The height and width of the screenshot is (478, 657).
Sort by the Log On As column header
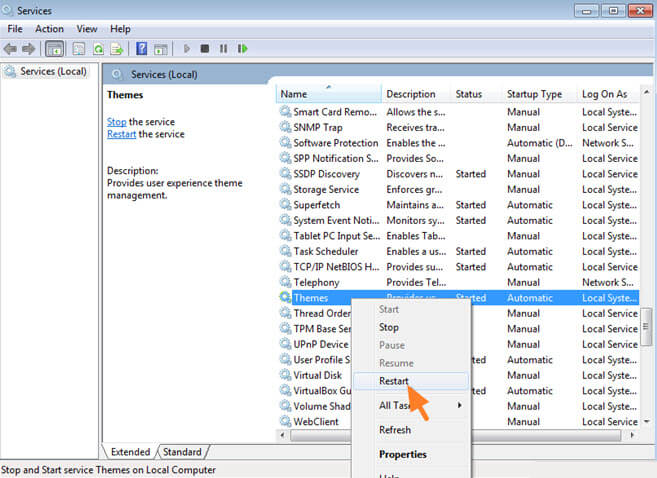(x=609, y=94)
